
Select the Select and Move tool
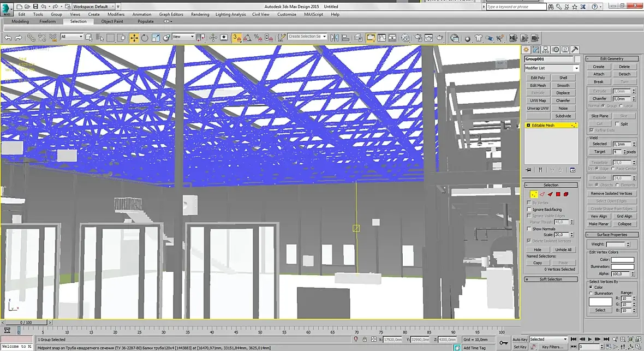(134, 38)
